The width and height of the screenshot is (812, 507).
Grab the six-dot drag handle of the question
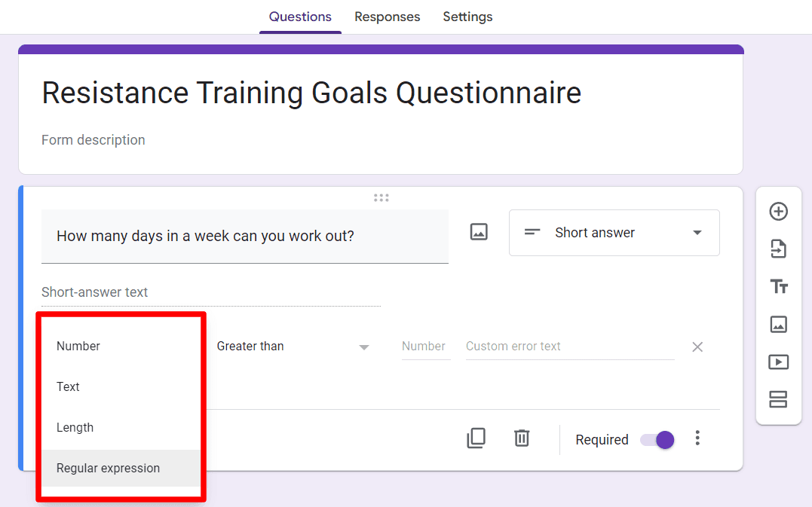[x=381, y=197]
